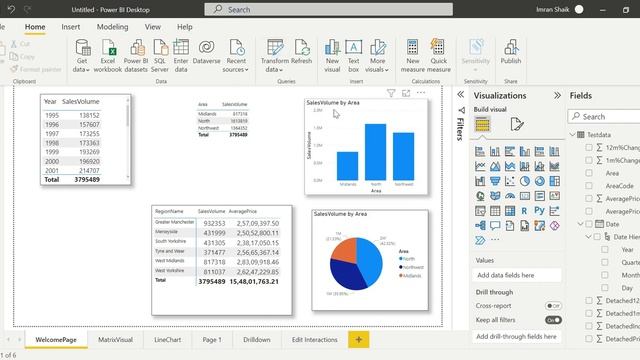Screen dimensions: 640x360
Task: Select the Ribbon chart visual
Action: click(x=554, y=166)
